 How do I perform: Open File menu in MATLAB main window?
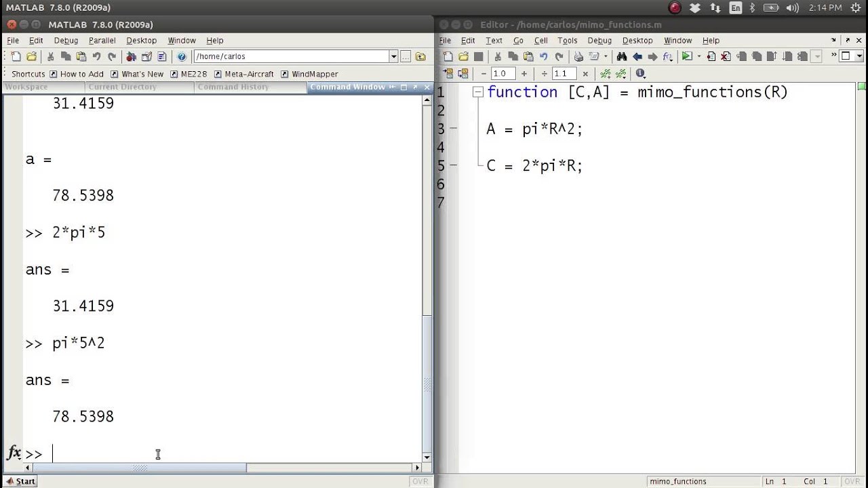13,41
